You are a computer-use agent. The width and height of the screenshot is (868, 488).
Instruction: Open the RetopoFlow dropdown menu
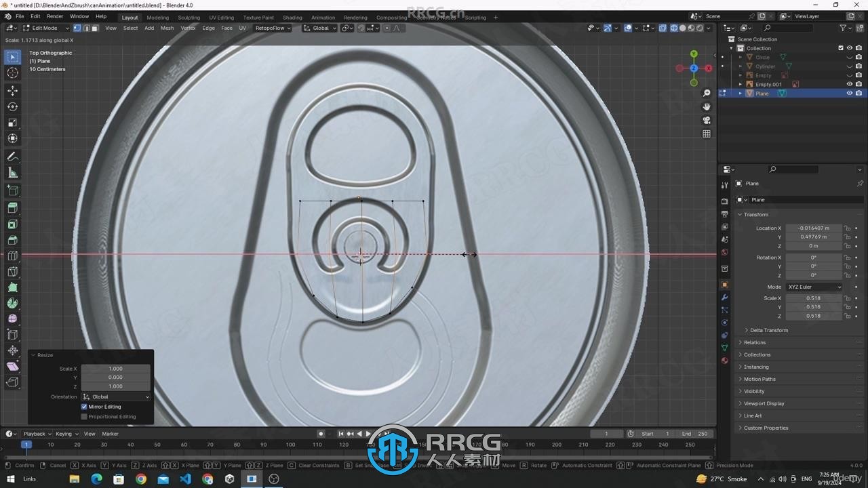pyautogui.click(x=273, y=28)
